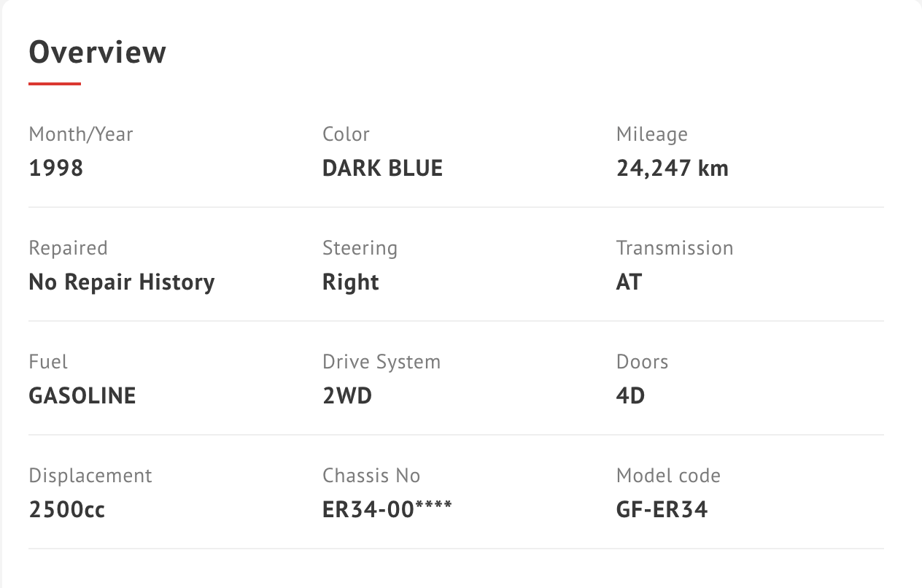Click the Overview heading

click(x=98, y=53)
